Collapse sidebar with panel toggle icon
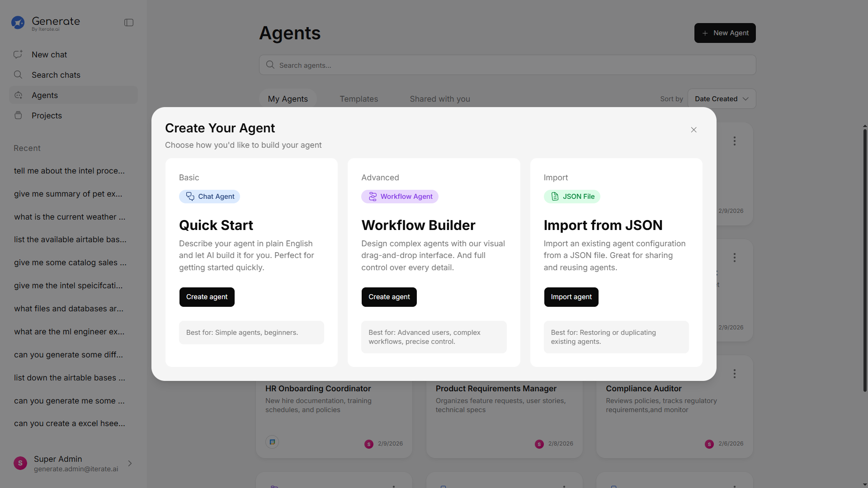This screenshot has width=868, height=488. tap(129, 23)
